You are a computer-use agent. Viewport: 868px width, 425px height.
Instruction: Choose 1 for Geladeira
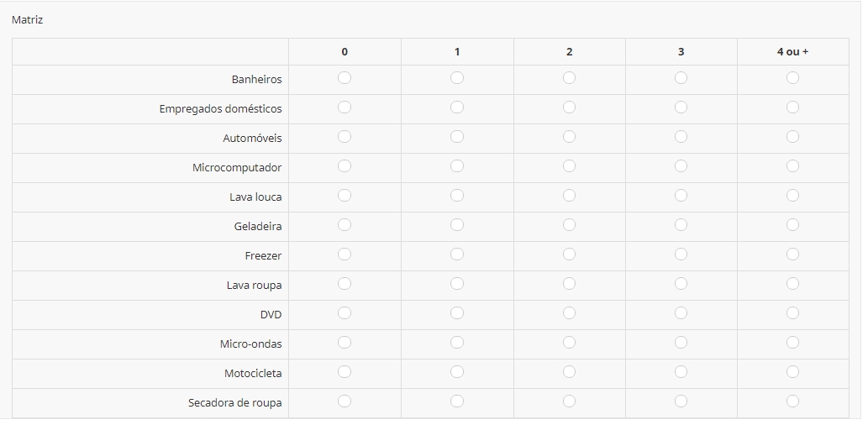pos(457,224)
